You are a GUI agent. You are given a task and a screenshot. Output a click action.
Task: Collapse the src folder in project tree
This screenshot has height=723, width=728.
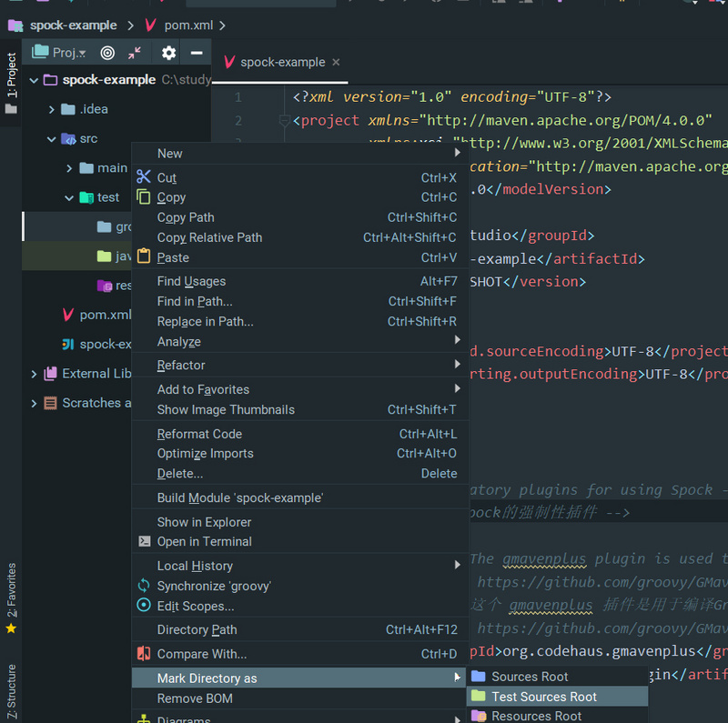pos(52,139)
